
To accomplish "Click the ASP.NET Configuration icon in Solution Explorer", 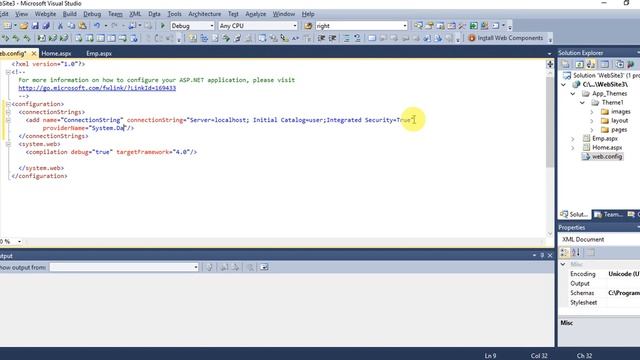I will click(631, 64).
